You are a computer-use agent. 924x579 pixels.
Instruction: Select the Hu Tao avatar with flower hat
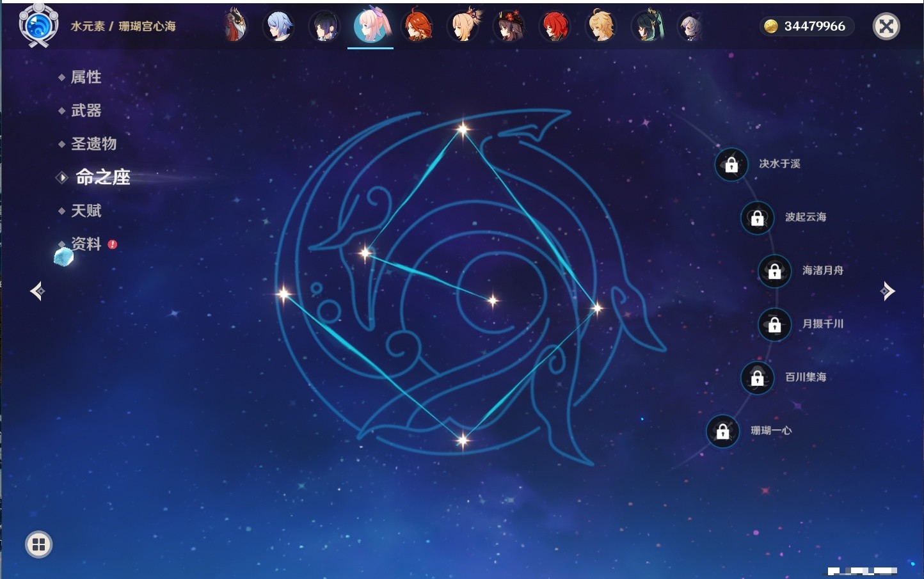coord(509,26)
